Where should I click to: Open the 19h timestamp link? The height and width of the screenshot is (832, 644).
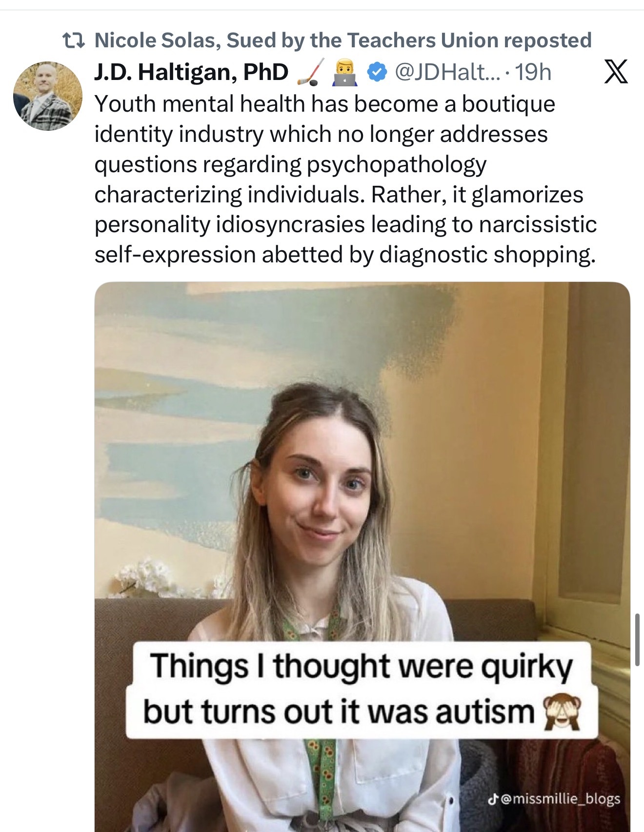533,72
